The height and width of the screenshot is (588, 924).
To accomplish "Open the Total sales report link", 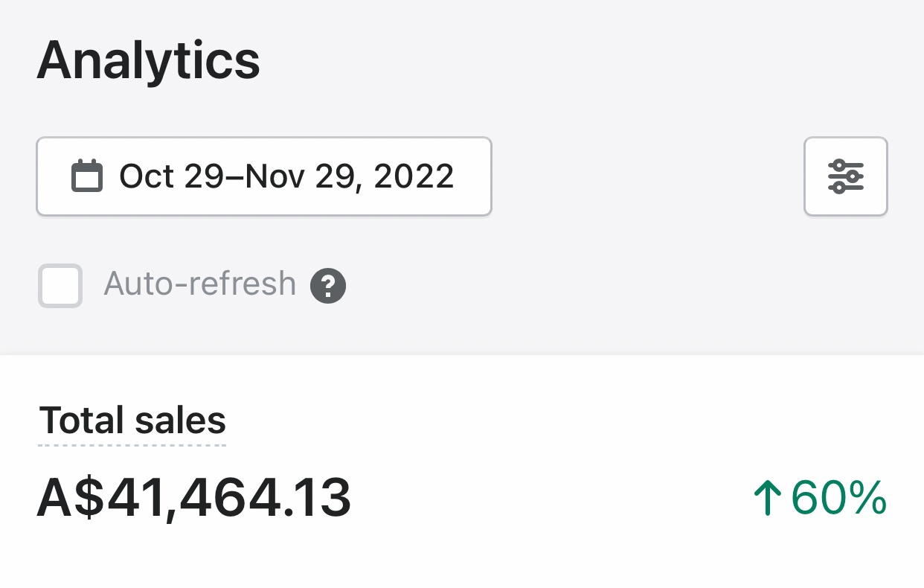I will coord(132,421).
